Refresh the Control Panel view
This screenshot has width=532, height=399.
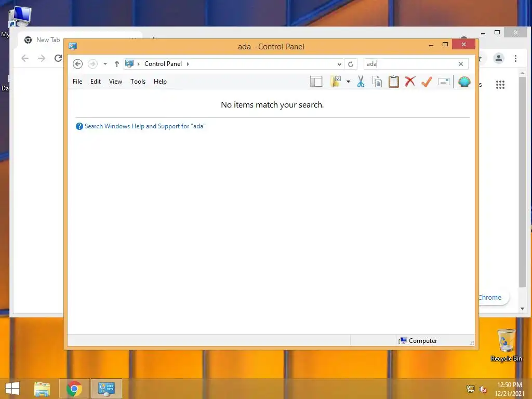(351, 64)
